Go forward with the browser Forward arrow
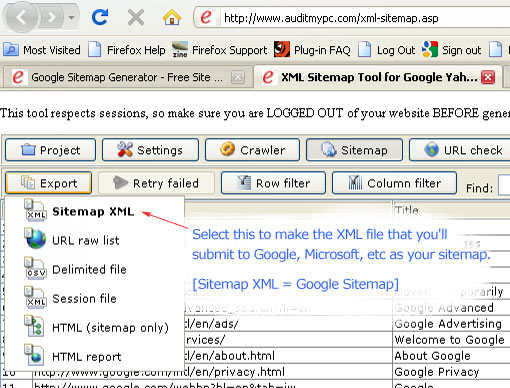Image resolution: width=510 pixels, height=388 pixels. (52, 17)
